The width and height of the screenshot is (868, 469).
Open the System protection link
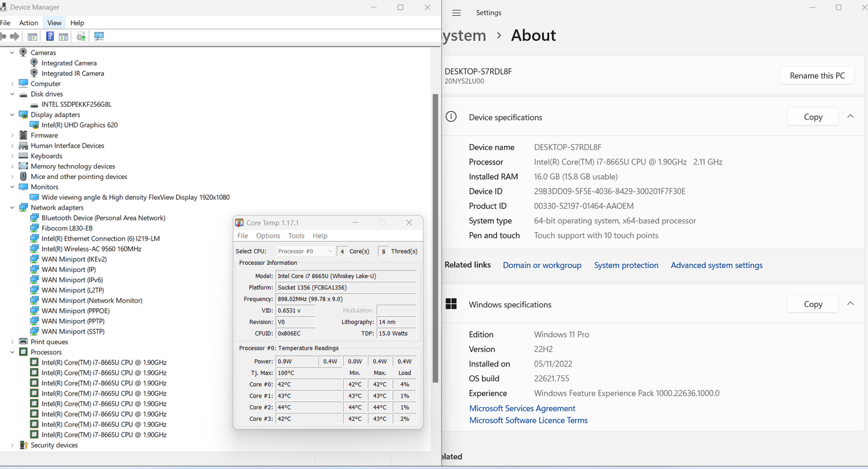click(x=626, y=265)
